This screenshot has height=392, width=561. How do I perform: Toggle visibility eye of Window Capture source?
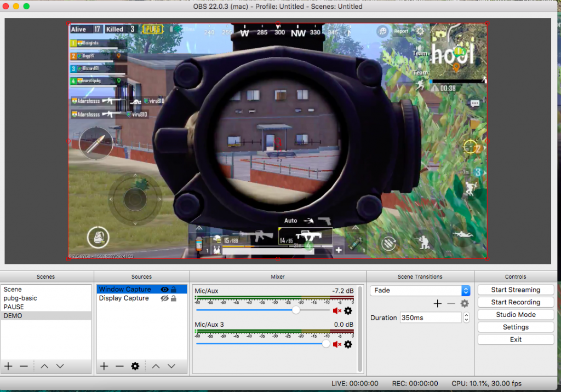(164, 290)
